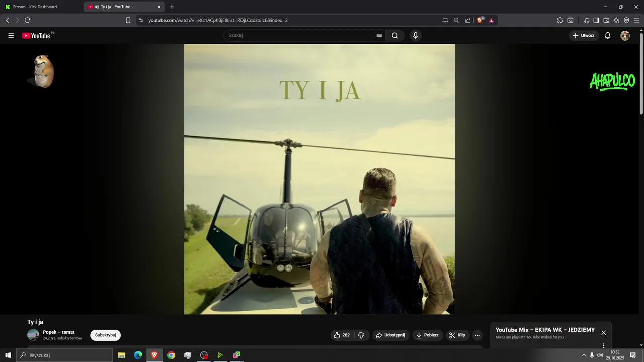Switch to Stream - Kick Dashboard tab
Screen dimensions: 644x362
point(41,7)
